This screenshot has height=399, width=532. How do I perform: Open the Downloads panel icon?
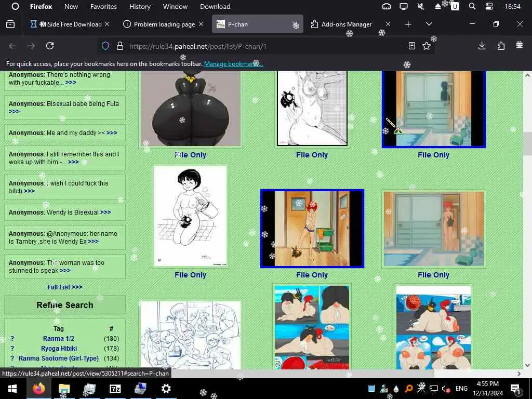[482, 46]
